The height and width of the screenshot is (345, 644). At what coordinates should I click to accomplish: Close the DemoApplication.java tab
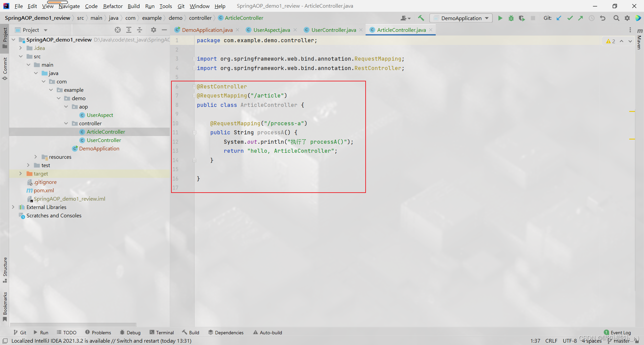pos(237,30)
